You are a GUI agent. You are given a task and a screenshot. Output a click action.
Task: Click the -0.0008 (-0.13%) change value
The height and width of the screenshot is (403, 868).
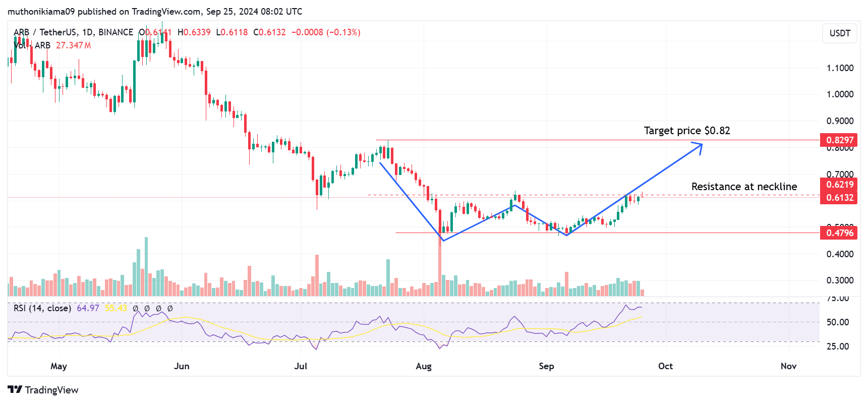pyautogui.click(x=326, y=32)
